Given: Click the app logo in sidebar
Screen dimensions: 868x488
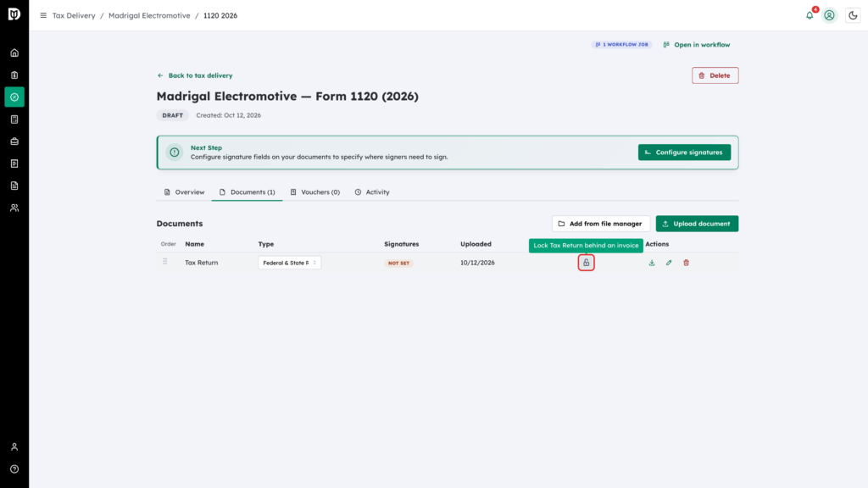Looking at the screenshot, I should (14, 14).
